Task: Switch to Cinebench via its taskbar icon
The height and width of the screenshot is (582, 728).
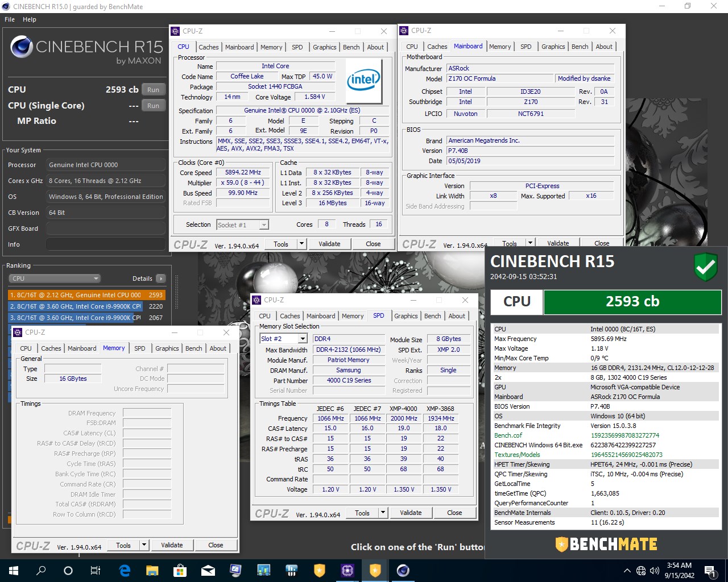Action: pyautogui.click(x=403, y=570)
